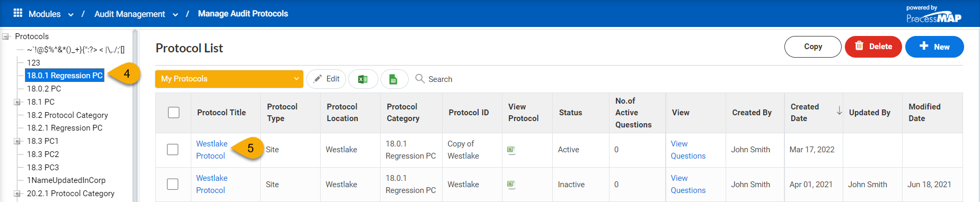Open Westlake Protocol link in Active row
Image resolution: width=980 pixels, height=202 pixels.
pyautogui.click(x=211, y=150)
